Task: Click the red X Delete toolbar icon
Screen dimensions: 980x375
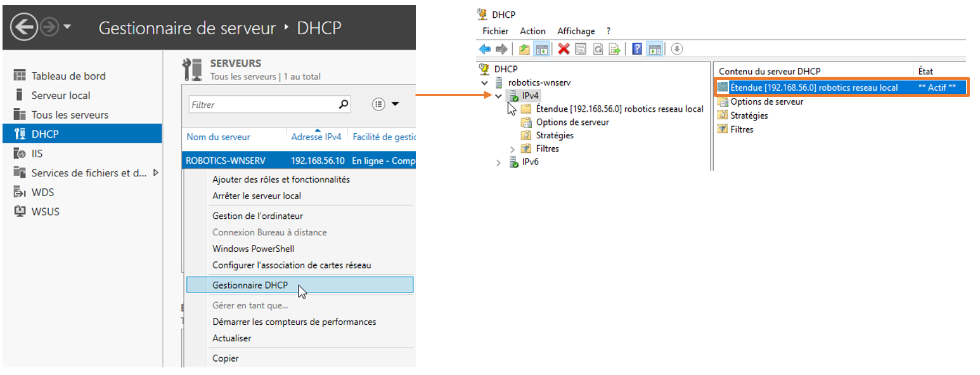Action: coord(564,49)
